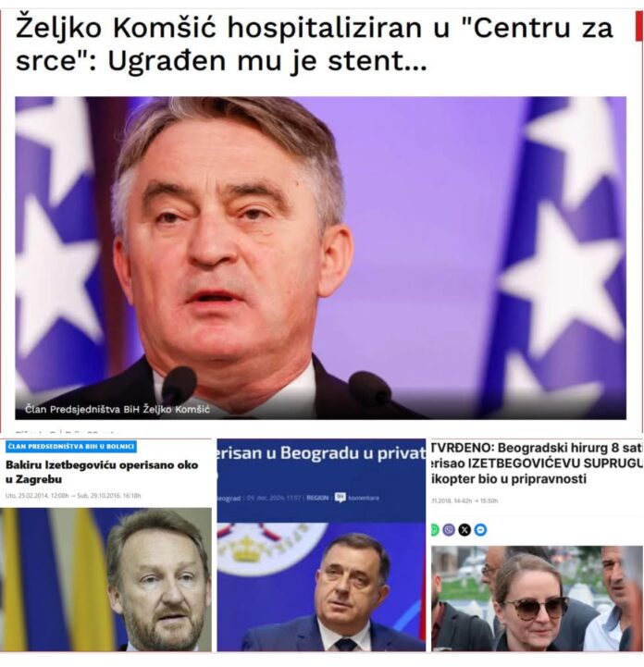Share article via WhatsApp icon
The image size is (644, 667).
(x=434, y=529)
